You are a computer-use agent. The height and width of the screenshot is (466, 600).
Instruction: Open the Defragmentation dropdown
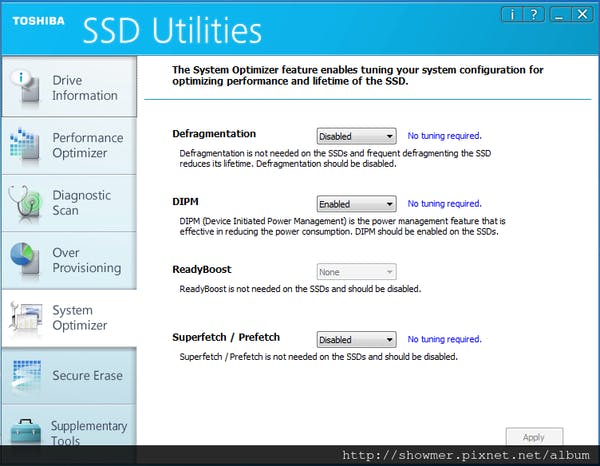(356, 136)
